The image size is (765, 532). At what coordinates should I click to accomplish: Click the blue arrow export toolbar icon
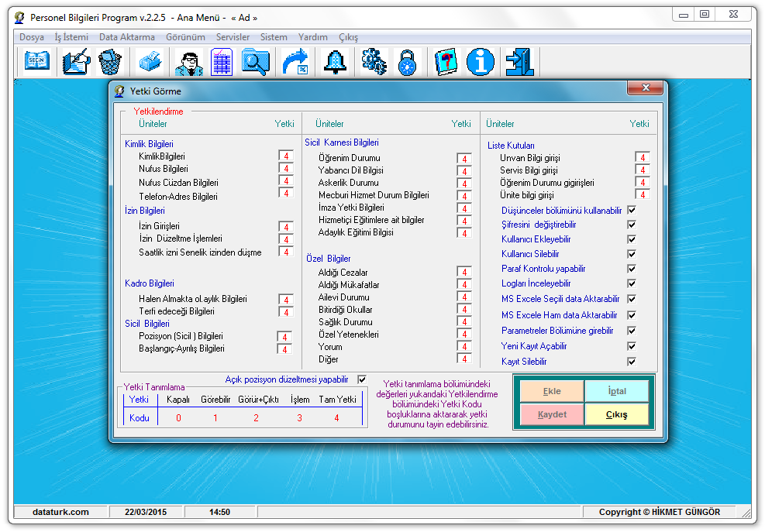pyautogui.click(x=295, y=62)
